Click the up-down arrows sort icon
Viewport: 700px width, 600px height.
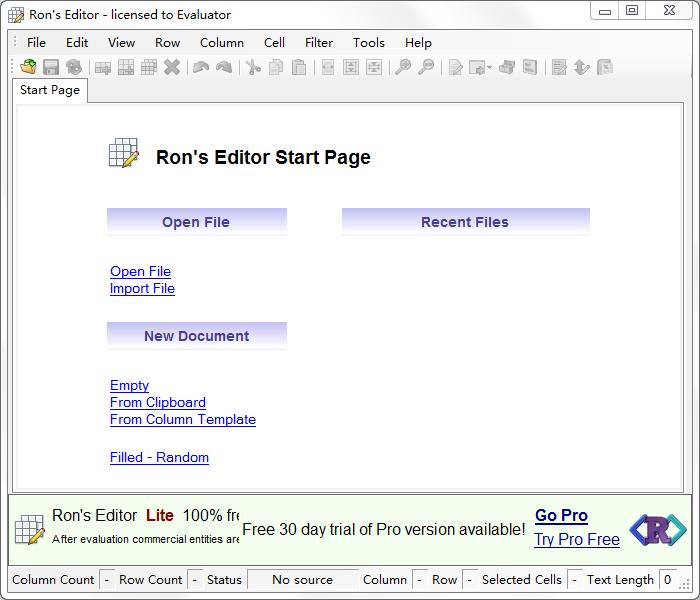pyautogui.click(x=582, y=67)
